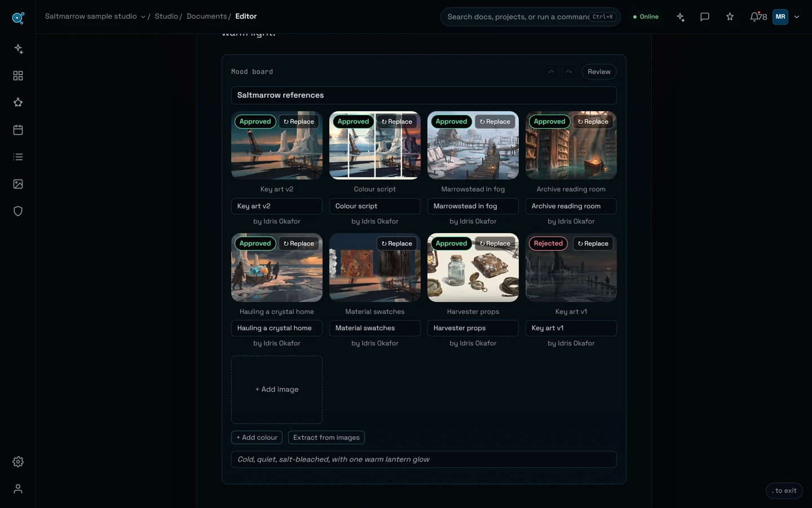Viewport: 812px width, 508px height.
Task: Click the redo arrow in Mood board header
Action: click(x=569, y=72)
